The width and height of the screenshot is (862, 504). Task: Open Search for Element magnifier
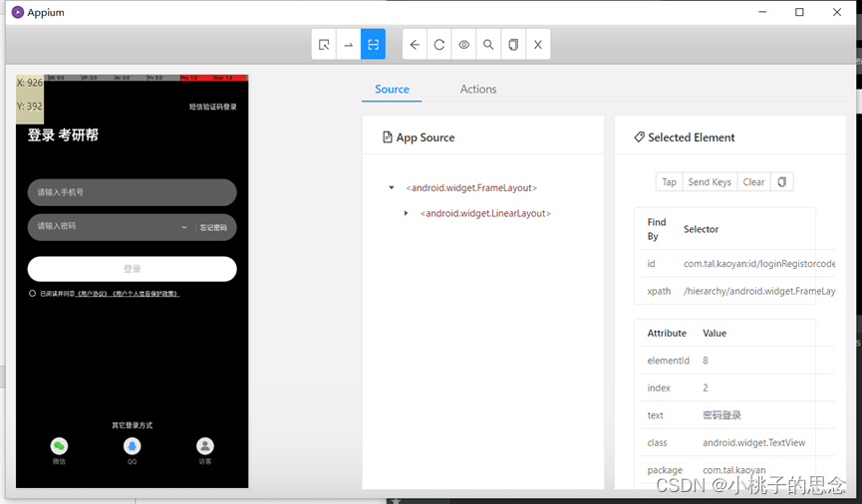[x=488, y=45]
